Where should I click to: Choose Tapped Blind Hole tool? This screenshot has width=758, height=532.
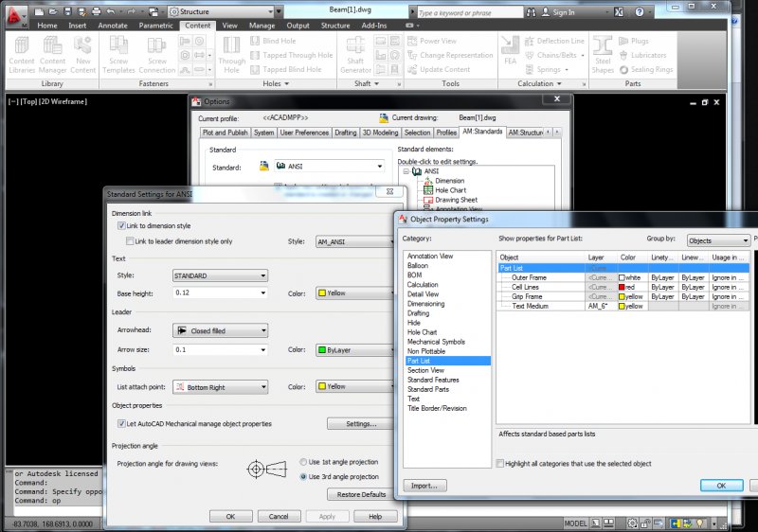pyautogui.click(x=286, y=69)
